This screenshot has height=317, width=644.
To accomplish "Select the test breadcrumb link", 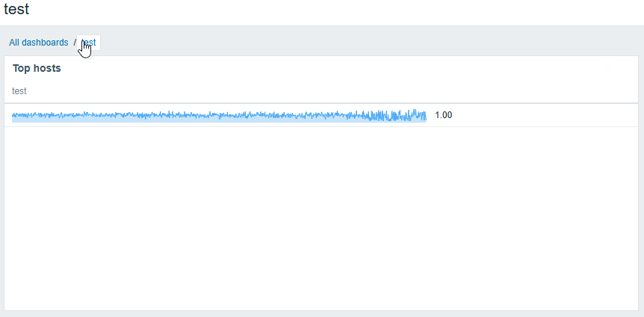I will 89,43.
